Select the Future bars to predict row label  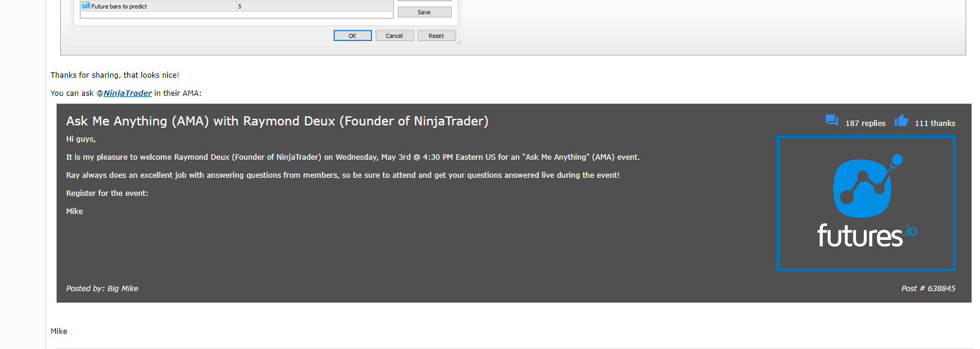pos(119,6)
